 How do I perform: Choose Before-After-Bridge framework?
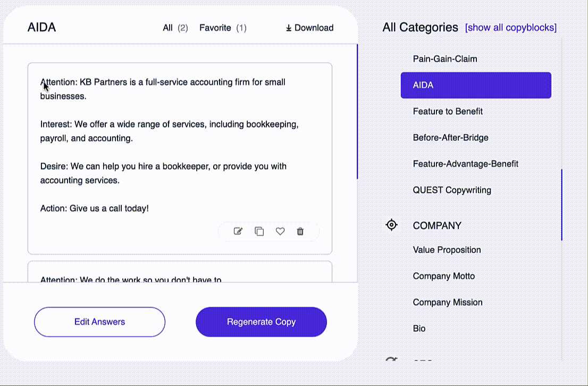(450, 138)
